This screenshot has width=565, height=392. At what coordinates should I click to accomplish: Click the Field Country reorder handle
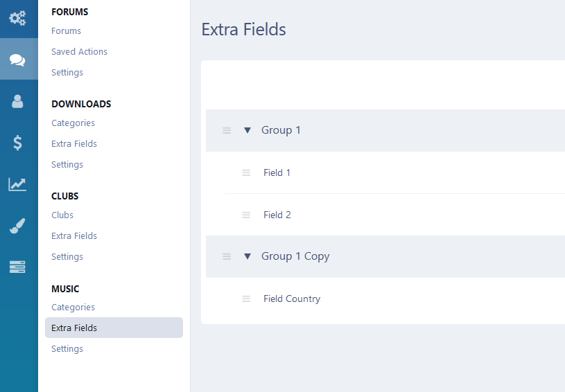[246, 299]
